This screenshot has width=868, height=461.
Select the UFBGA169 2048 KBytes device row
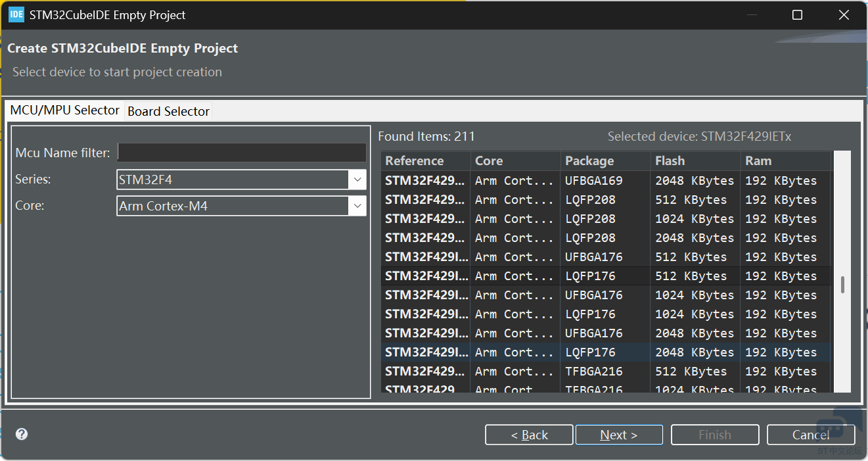coord(605,181)
